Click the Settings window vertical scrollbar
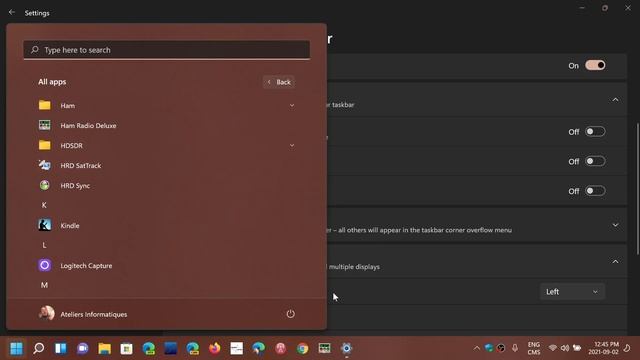This screenshot has height=360, width=640. pyautogui.click(x=638, y=189)
